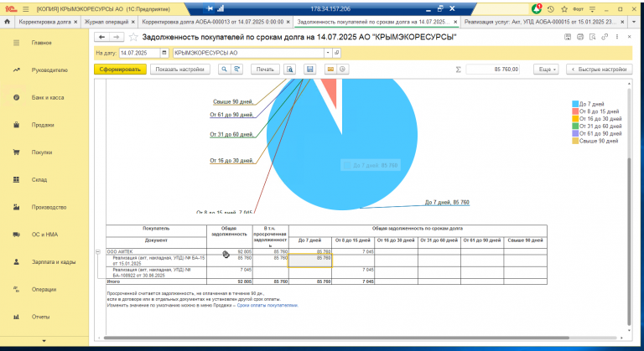Viewport: 644px width, 351px height.
Task: Switch to Корректировка долга АОБА-000013 tab
Action: [x=213, y=22]
